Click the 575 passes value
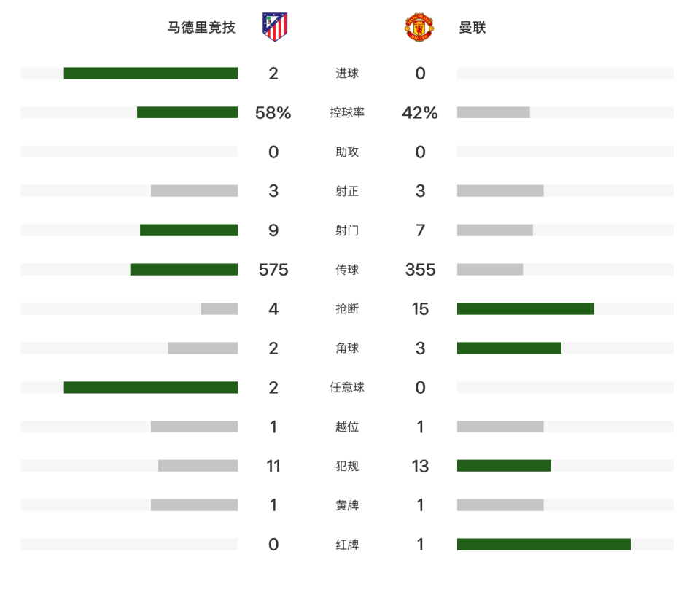 click(273, 270)
